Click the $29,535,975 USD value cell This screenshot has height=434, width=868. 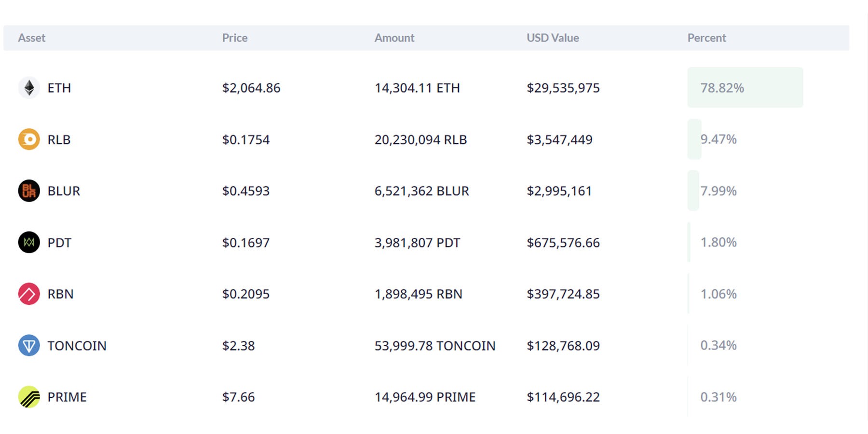[563, 88]
